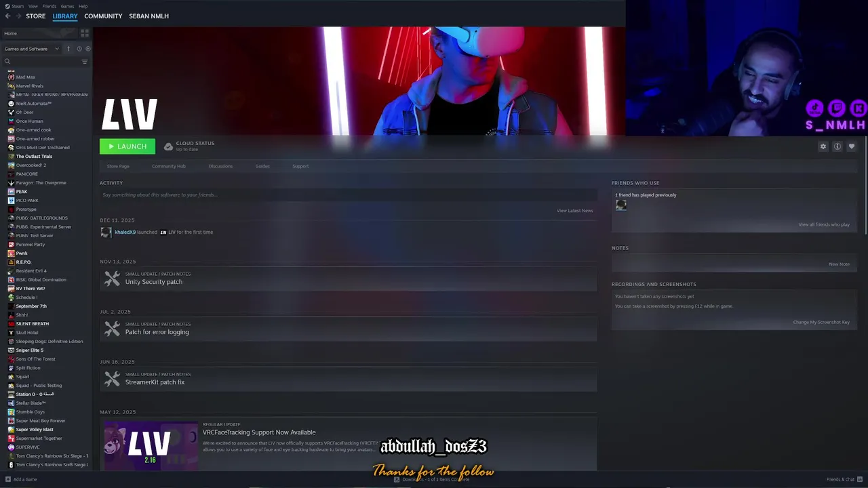The height and width of the screenshot is (488, 868).
Task: Toggle the sort ascending arrow in sidebar
Action: [68, 49]
